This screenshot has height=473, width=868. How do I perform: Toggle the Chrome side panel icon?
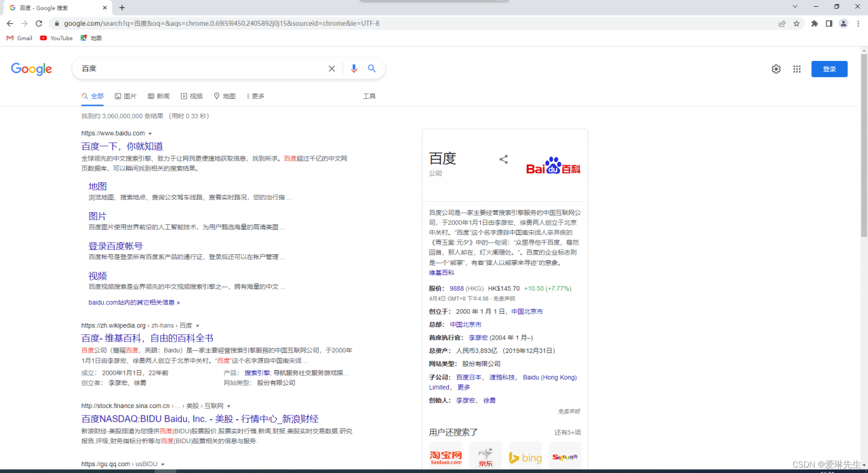[x=829, y=23]
